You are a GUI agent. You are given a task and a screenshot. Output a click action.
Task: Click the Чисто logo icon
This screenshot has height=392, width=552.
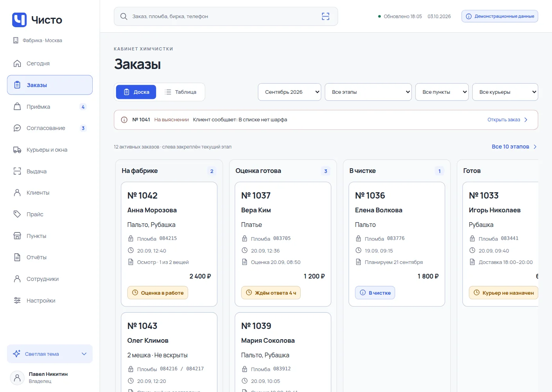pos(19,20)
